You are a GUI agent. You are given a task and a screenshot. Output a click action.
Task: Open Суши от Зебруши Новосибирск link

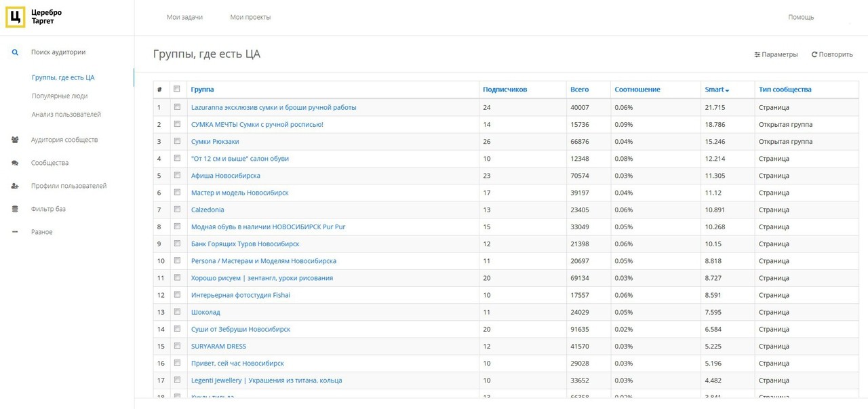(241, 329)
